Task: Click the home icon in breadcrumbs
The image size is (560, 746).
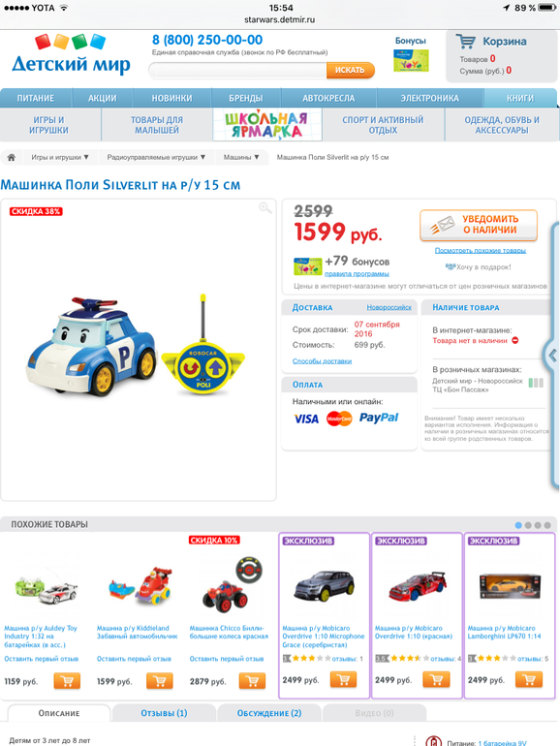Action: pos(11,157)
